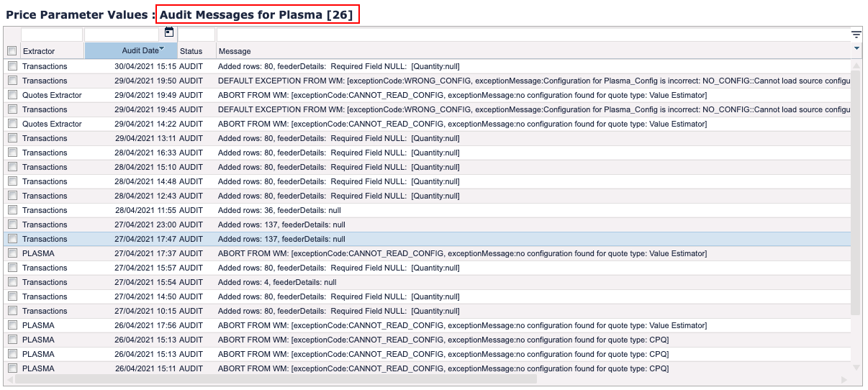
Task: Check the row dated 28/04/2021 16:33
Action: pos(12,153)
